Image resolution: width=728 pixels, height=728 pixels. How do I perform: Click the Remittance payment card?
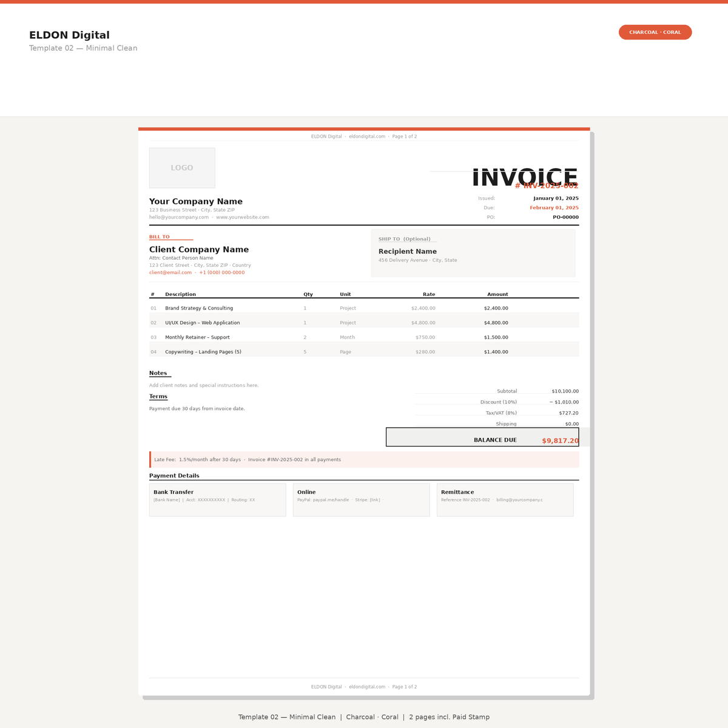505,500
